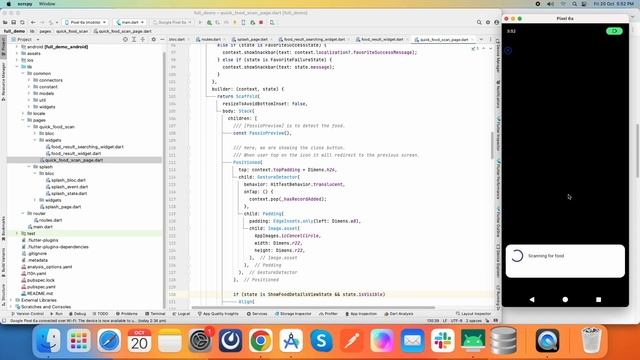This screenshot has height=360, width=640.
Task: Open Google Chrome from the Dock
Action: (261, 340)
